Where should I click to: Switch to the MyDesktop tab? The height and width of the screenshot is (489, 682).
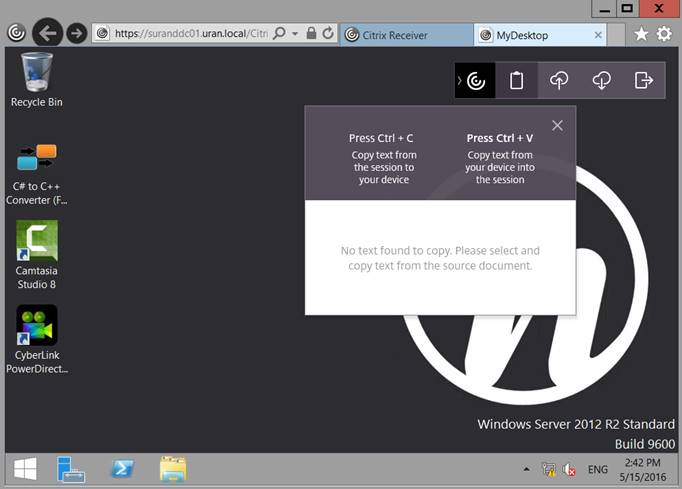(x=540, y=35)
